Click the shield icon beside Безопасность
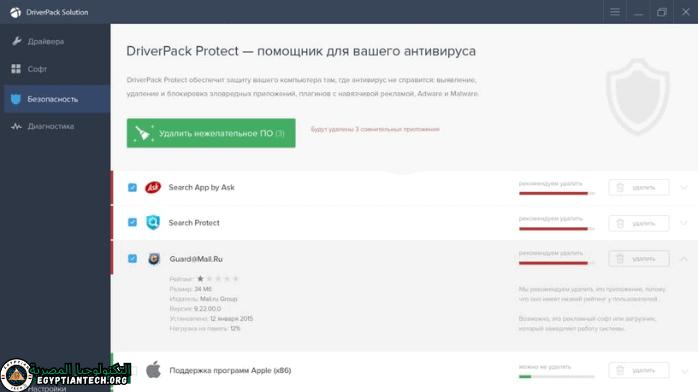698x392 pixels. pos(16,99)
